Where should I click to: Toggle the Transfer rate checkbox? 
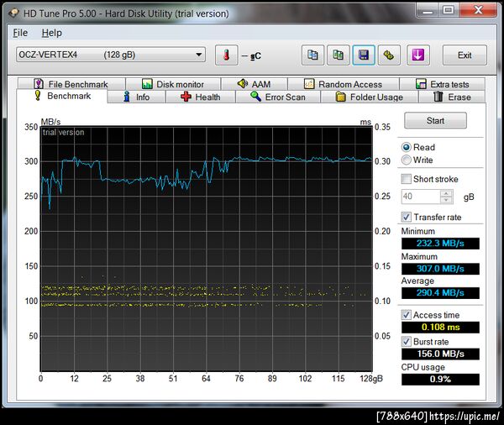click(x=407, y=217)
